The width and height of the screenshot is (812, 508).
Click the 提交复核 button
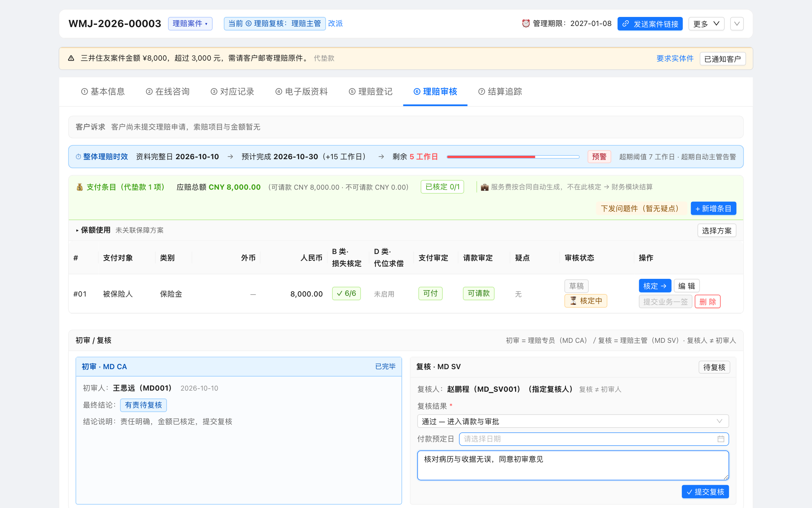705,492
